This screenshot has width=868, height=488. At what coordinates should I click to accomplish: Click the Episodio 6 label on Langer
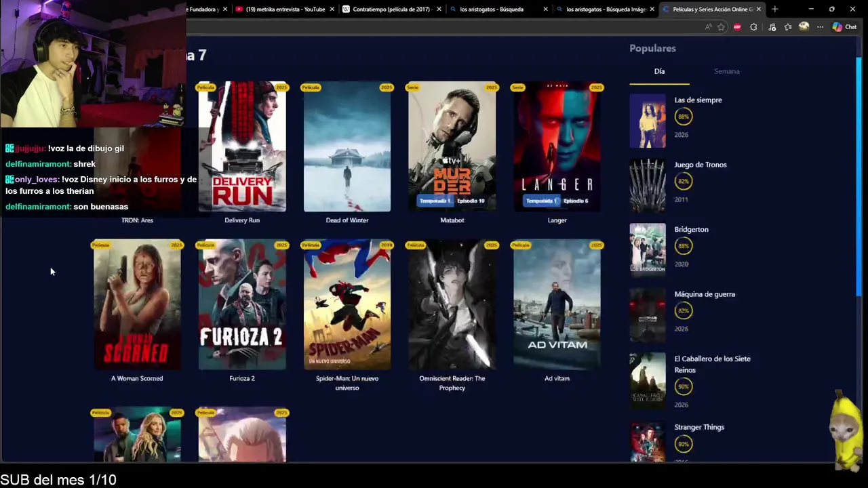coord(575,201)
